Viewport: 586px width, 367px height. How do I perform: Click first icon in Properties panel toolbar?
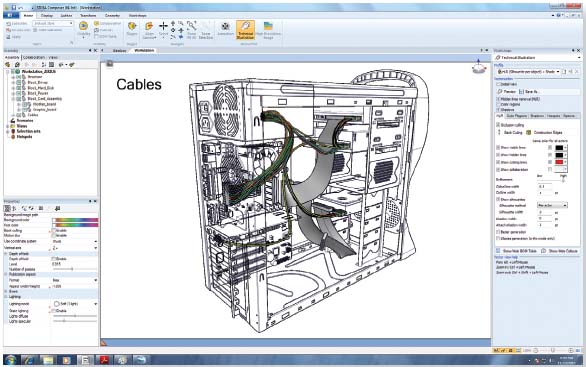coord(7,208)
